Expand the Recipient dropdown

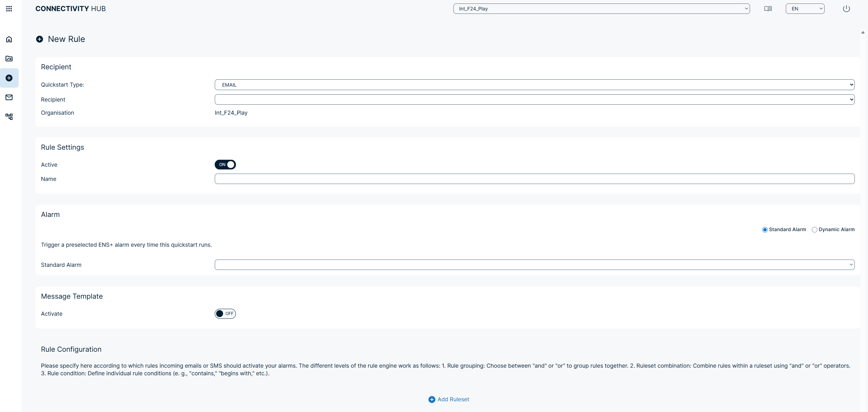tap(534, 99)
